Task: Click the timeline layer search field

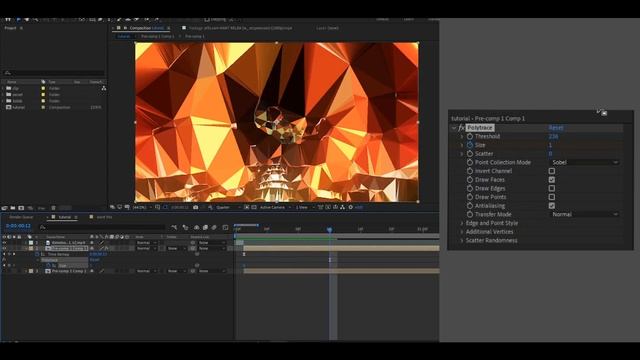Action: 102,227
